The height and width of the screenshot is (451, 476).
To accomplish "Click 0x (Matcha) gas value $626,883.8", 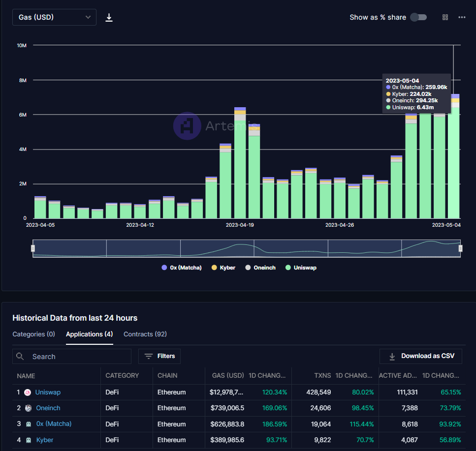I will coord(227,424).
